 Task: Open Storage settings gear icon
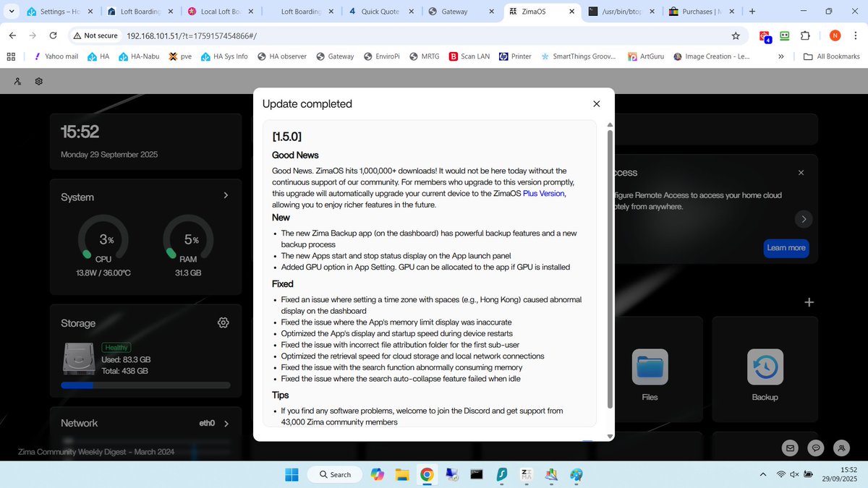click(x=224, y=322)
